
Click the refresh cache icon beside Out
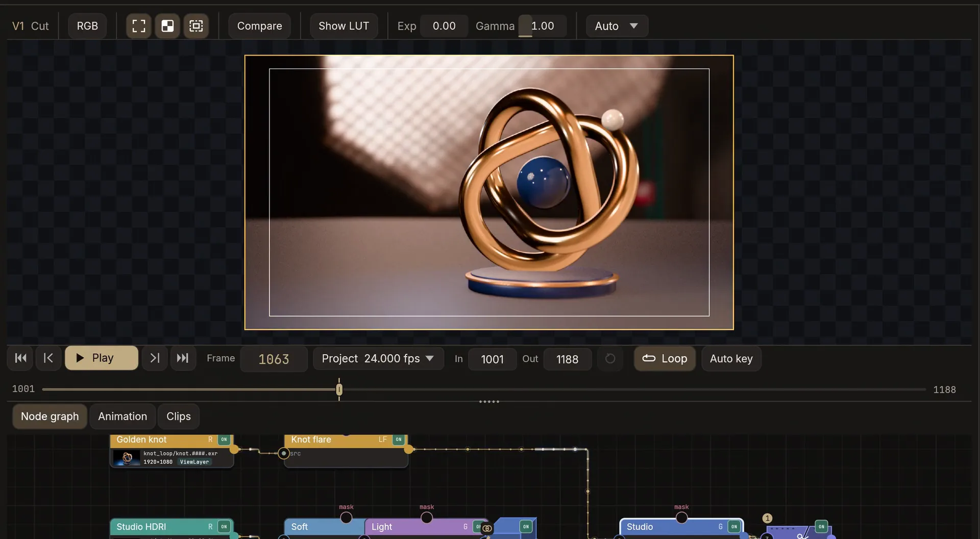click(610, 359)
